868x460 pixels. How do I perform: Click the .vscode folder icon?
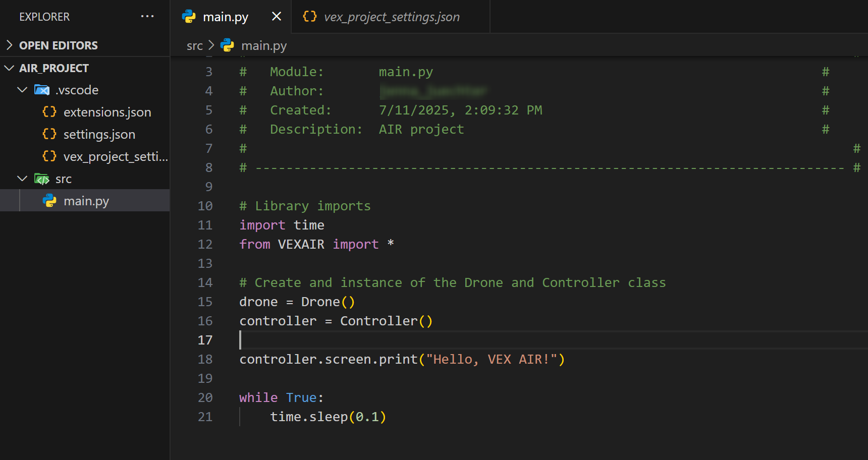[41, 90]
